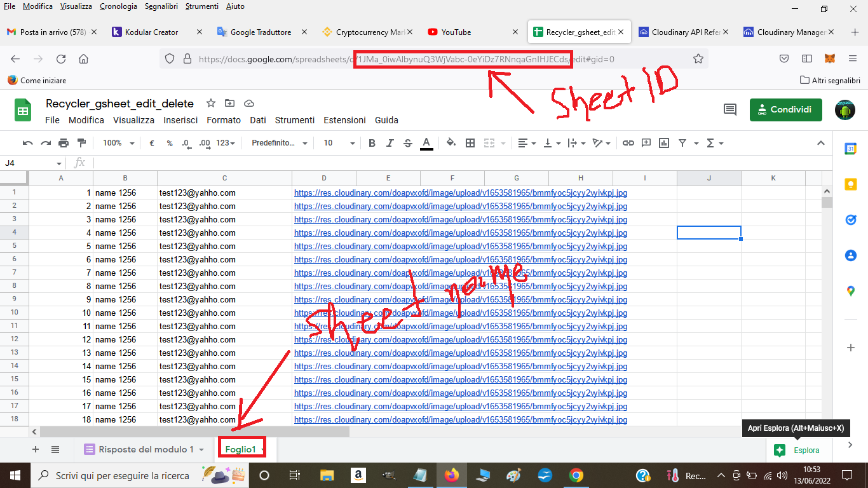
Task: Open comment history icon beside Condividi
Action: coord(730,109)
